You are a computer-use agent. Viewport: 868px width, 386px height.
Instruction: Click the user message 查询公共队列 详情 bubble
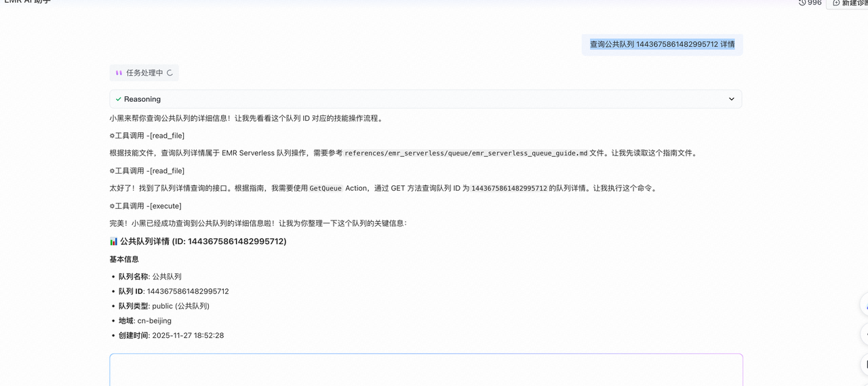tap(662, 44)
